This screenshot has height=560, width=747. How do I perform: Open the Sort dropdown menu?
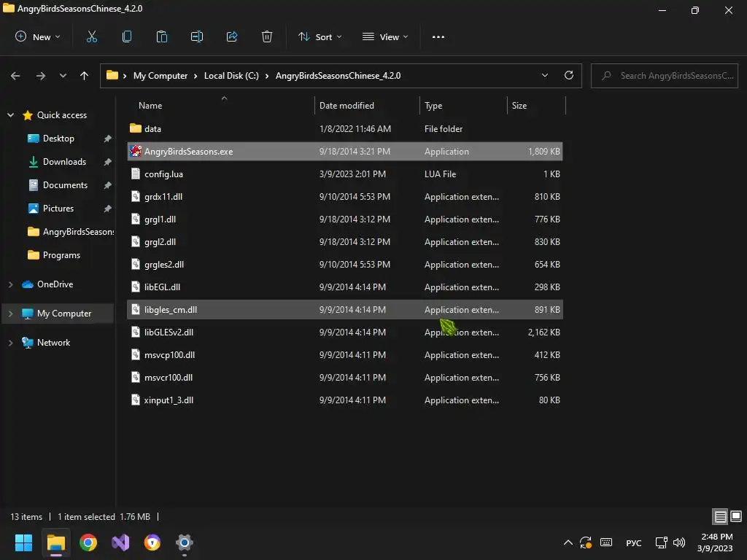pos(320,36)
